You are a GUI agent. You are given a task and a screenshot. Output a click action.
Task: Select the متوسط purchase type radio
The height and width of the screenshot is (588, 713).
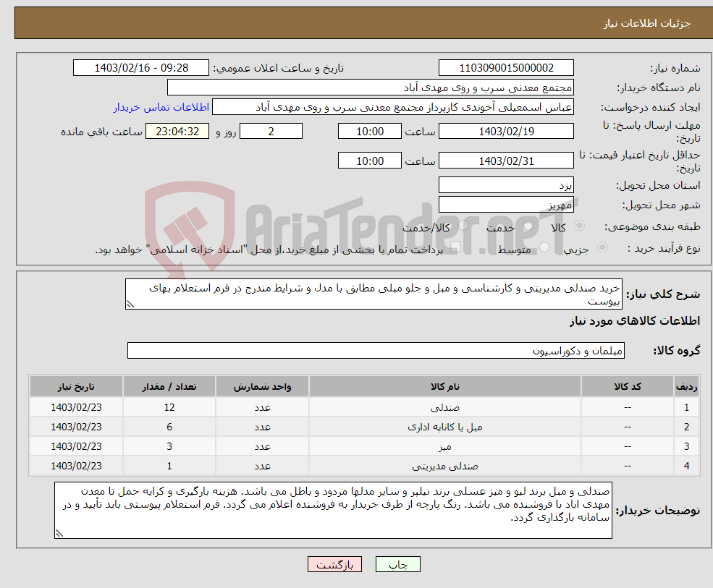tap(544, 247)
